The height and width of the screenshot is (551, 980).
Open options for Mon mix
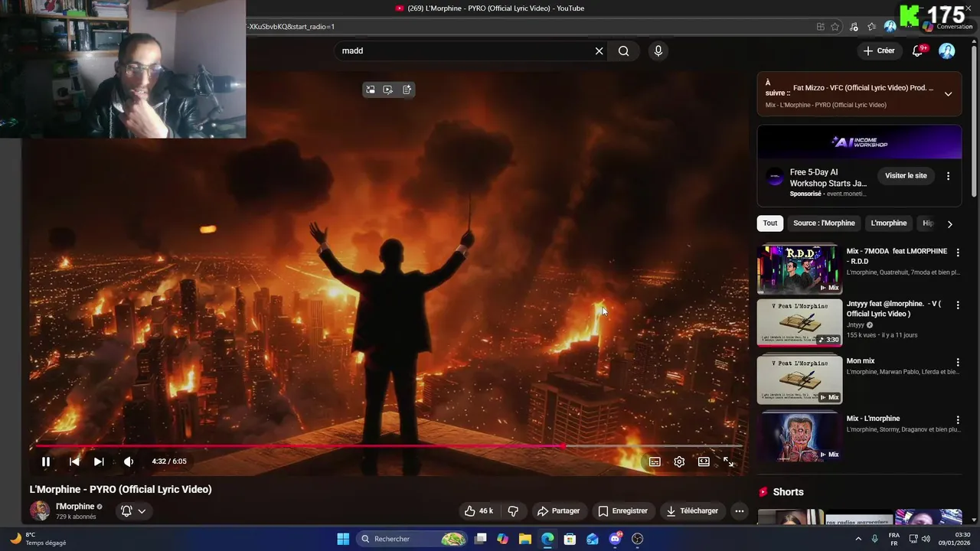(x=957, y=362)
